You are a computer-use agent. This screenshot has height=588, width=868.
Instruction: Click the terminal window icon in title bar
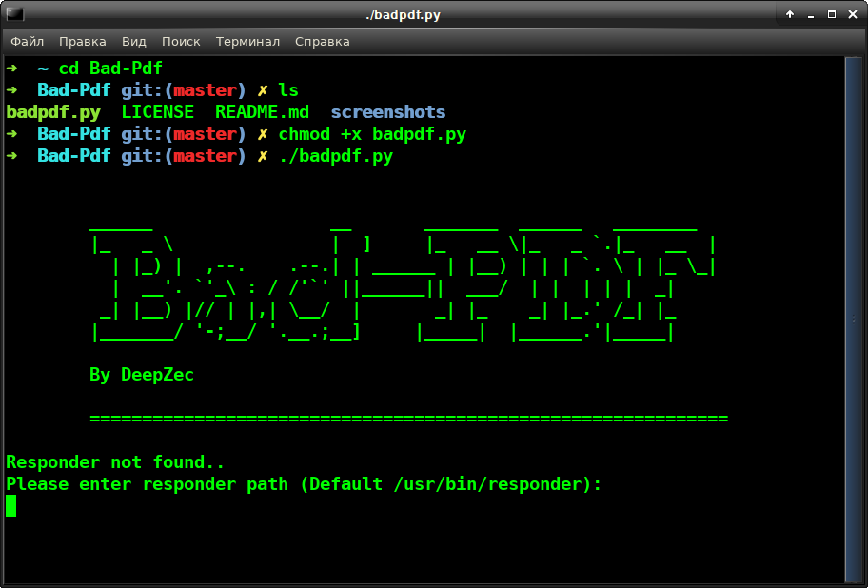point(14,14)
